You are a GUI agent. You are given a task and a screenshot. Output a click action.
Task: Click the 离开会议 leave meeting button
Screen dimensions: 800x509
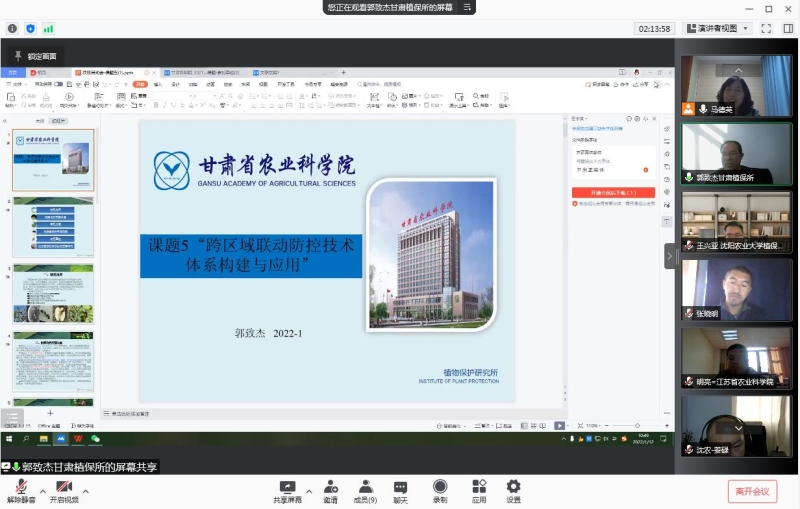[x=752, y=491]
